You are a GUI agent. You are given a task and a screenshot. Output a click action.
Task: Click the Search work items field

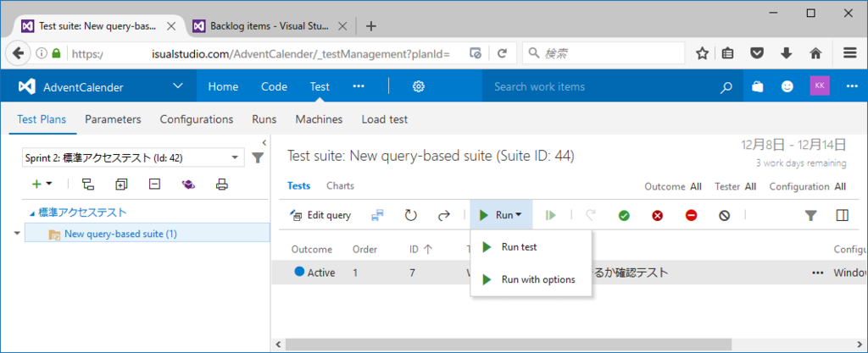(602, 86)
